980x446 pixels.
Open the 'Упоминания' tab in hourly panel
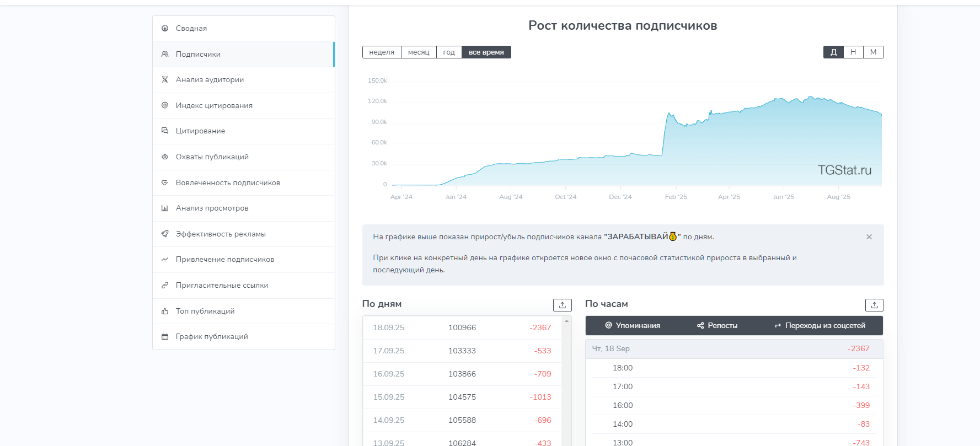point(633,326)
